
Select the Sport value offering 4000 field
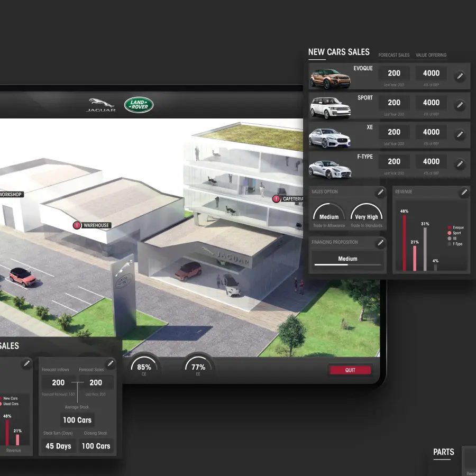[x=431, y=103]
